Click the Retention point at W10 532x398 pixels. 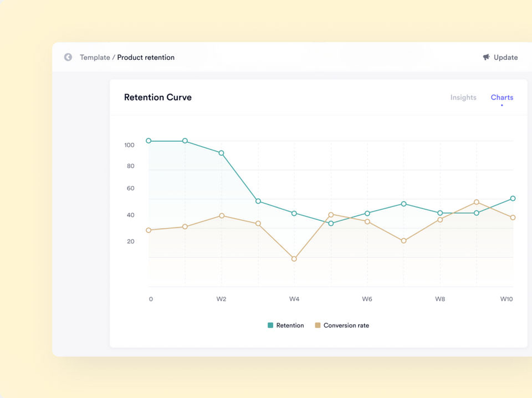pyautogui.click(x=513, y=198)
